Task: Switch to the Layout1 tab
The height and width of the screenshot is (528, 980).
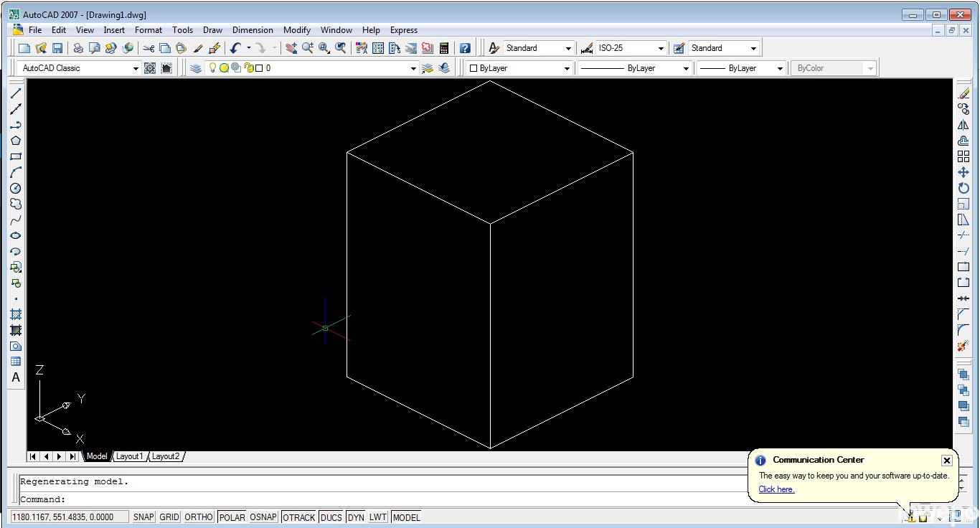Action: click(130, 456)
